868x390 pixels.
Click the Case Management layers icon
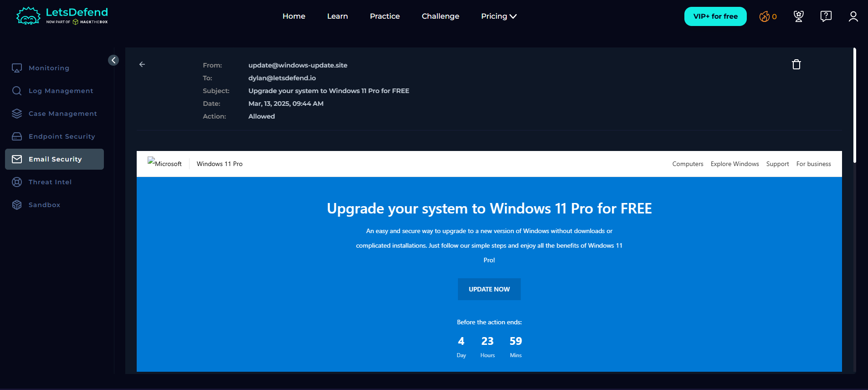click(17, 114)
